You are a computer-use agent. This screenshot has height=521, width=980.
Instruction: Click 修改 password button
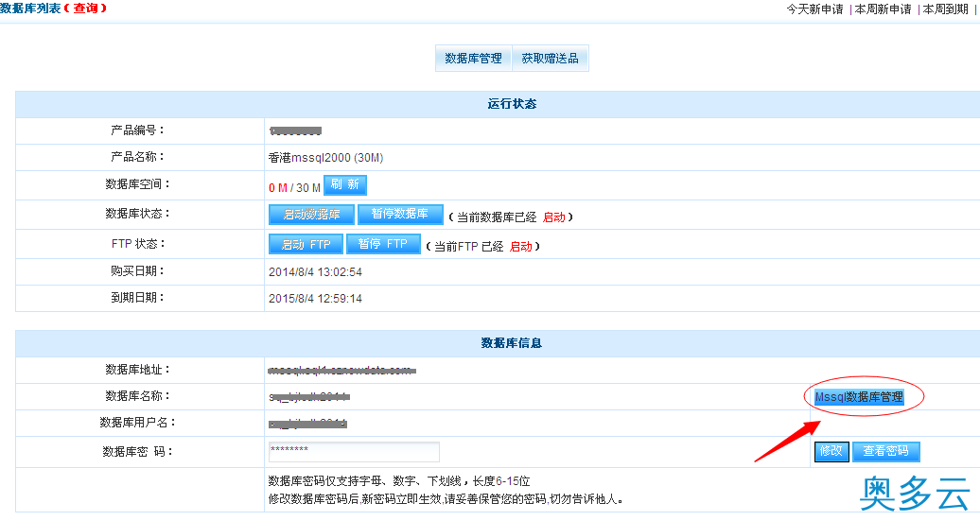[831, 451]
